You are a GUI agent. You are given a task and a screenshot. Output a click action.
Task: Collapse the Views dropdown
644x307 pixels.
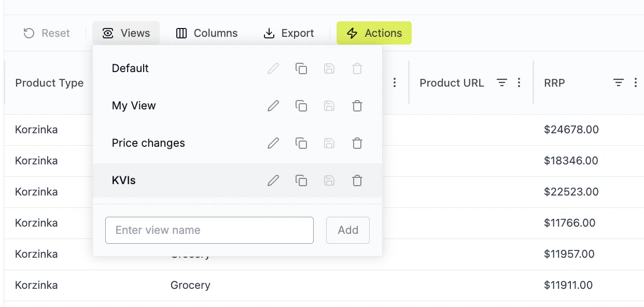126,33
